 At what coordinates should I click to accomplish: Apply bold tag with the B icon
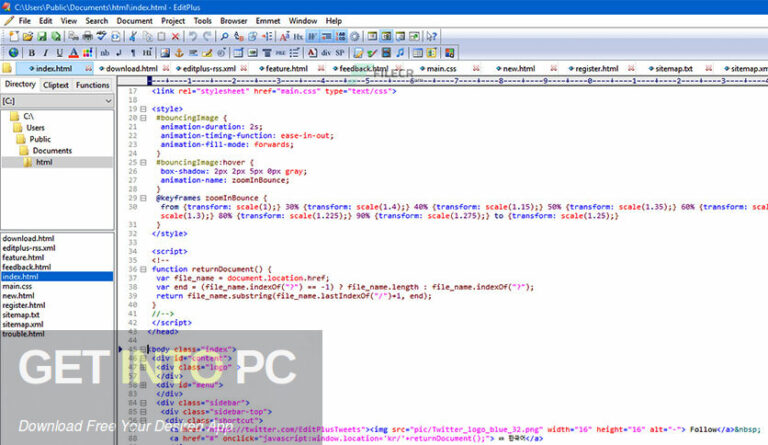[x=31, y=52]
